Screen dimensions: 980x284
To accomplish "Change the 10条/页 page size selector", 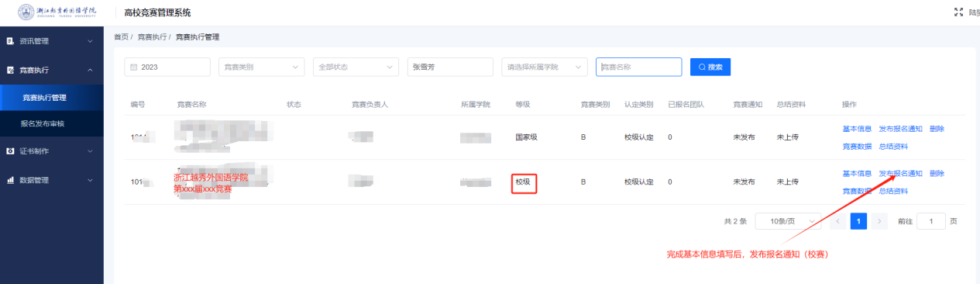I will coord(788,221).
